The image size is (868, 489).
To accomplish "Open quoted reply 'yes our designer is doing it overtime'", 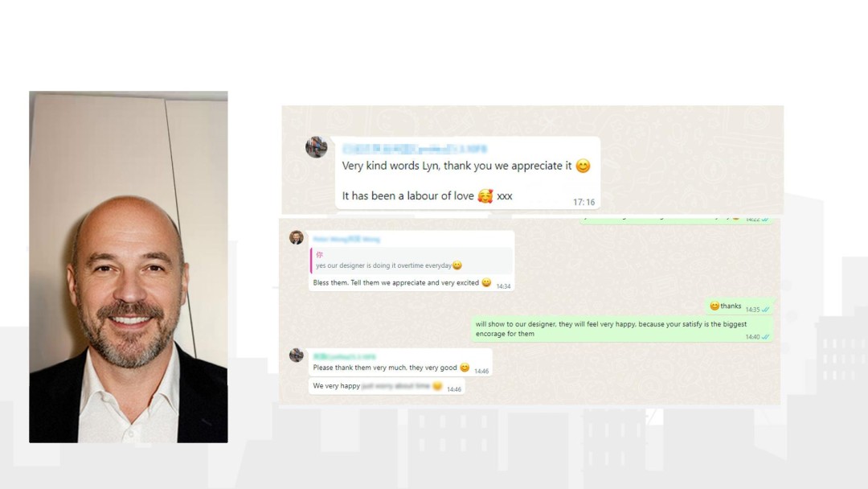I will coord(411,261).
